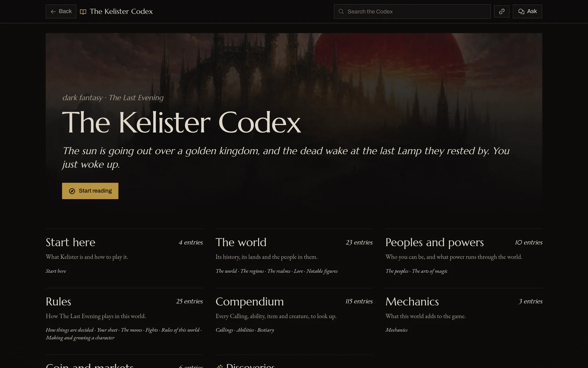The width and height of the screenshot is (588, 368).
Task: Click the 'dark fantasy · The Last Evening' tagline
Action: click(113, 98)
